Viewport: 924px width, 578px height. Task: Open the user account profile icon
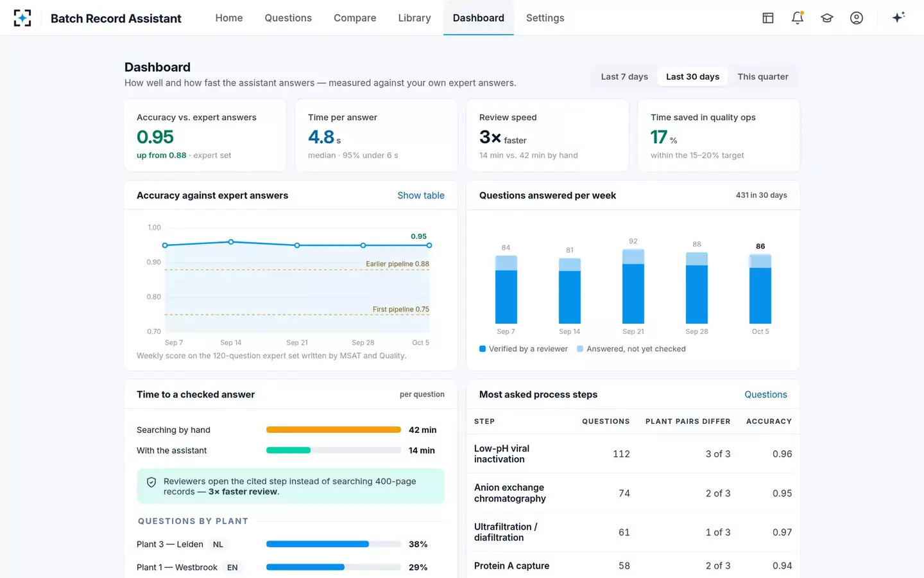857,18
